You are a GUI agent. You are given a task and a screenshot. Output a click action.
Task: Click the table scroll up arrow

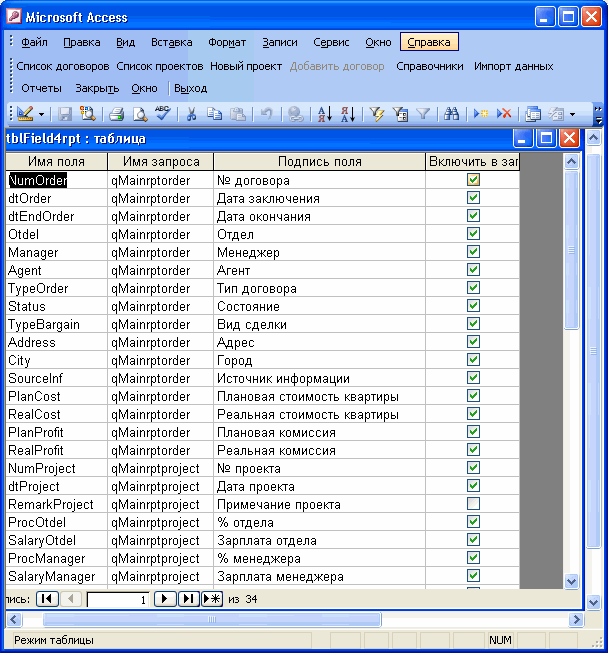pyautogui.click(x=571, y=161)
